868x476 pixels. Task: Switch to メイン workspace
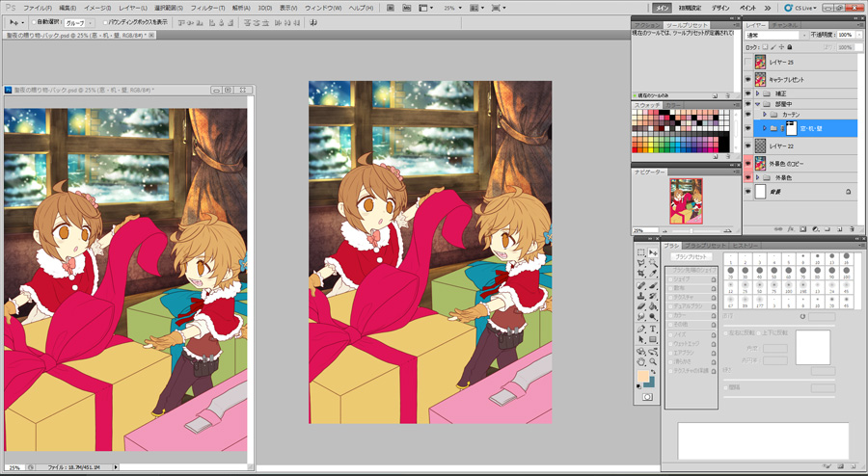coord(662,9)
